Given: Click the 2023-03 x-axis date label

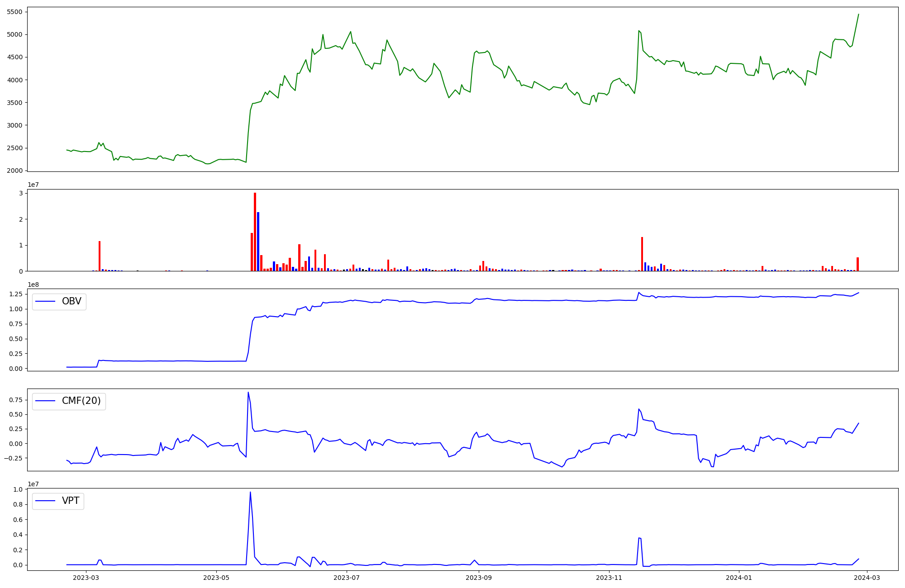Looking at the screenshot, I should pos(86,578).
